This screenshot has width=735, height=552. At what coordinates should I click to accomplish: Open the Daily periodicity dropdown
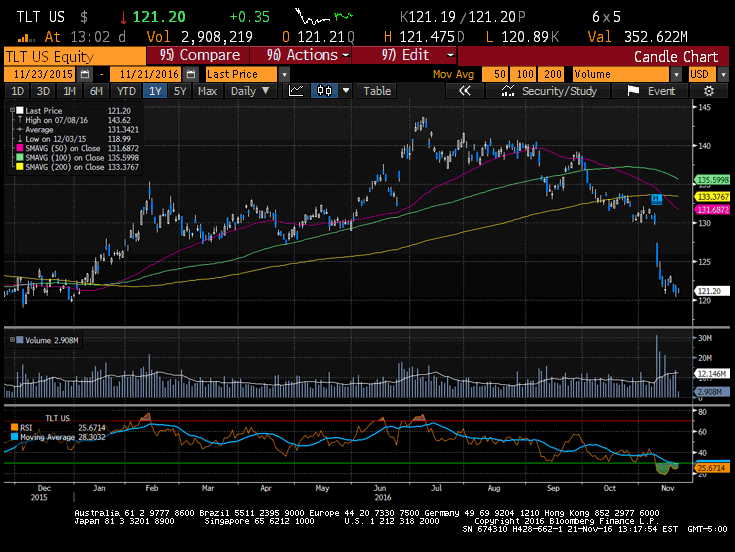pos(250,90)
